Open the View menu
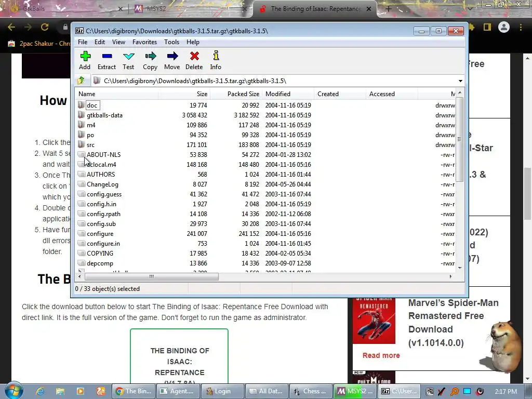This screenshot has width=532, height=399. coord(118,42)
